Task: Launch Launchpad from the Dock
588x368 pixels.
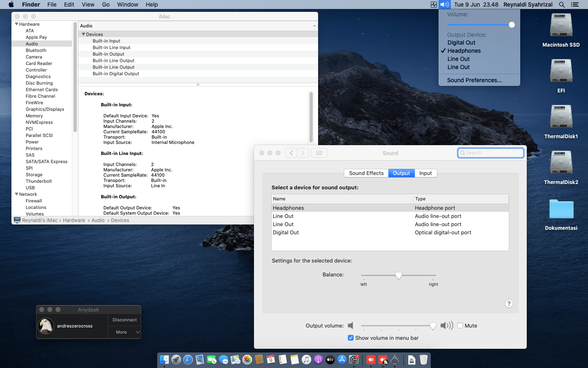Action: pyautogui.click(x=176, y=359)
